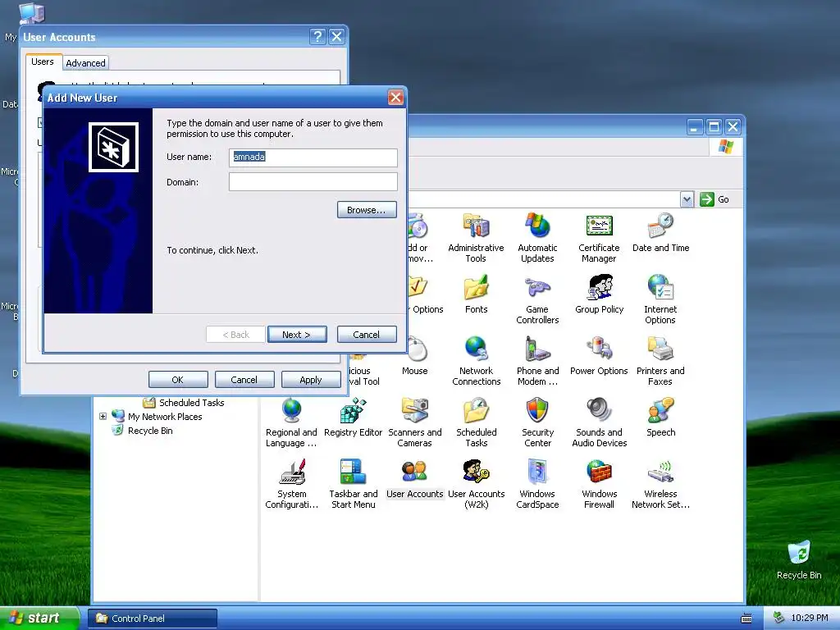Image resolution: width=840 pixels, height=630 pixels.
Task: Click the User Accounts help question button
Action: (317, 36)
